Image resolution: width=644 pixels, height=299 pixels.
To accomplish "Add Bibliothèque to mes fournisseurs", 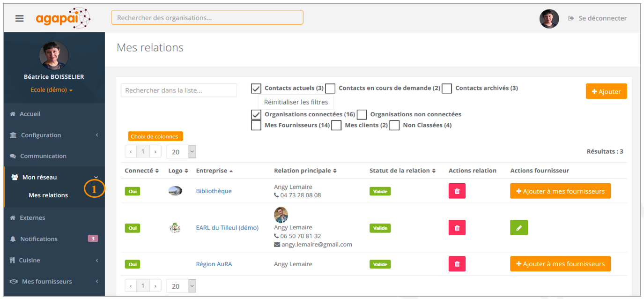I will (561, 191).
